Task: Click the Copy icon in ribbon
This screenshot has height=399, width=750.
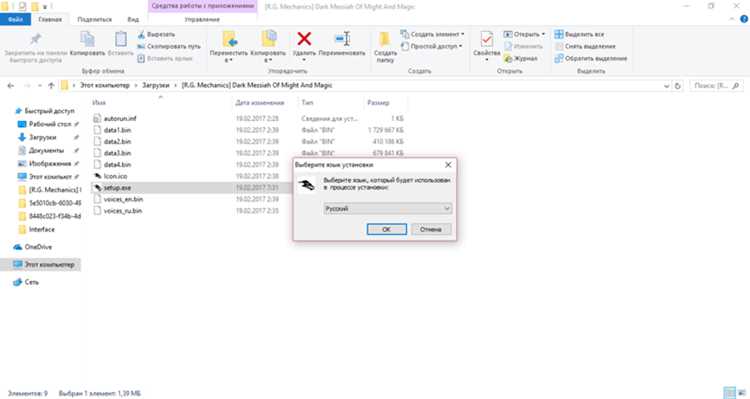Action: pos(87,39)
